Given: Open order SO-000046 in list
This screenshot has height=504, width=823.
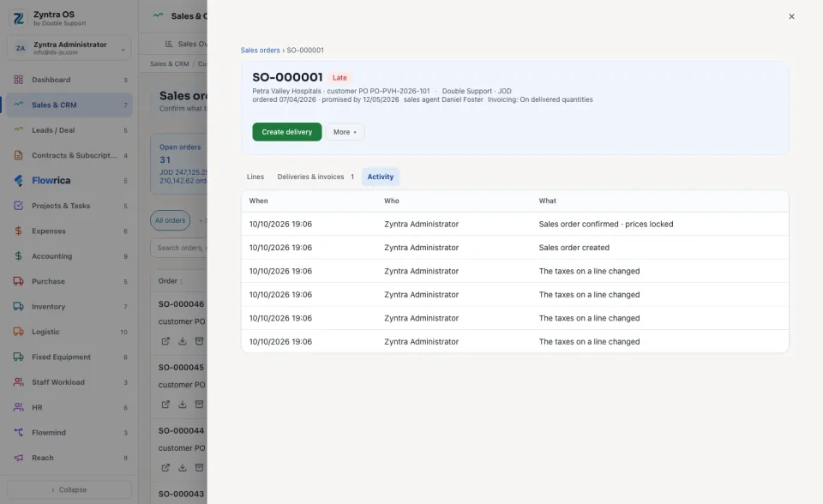Looking at the screenshot, I should [181, 304].
